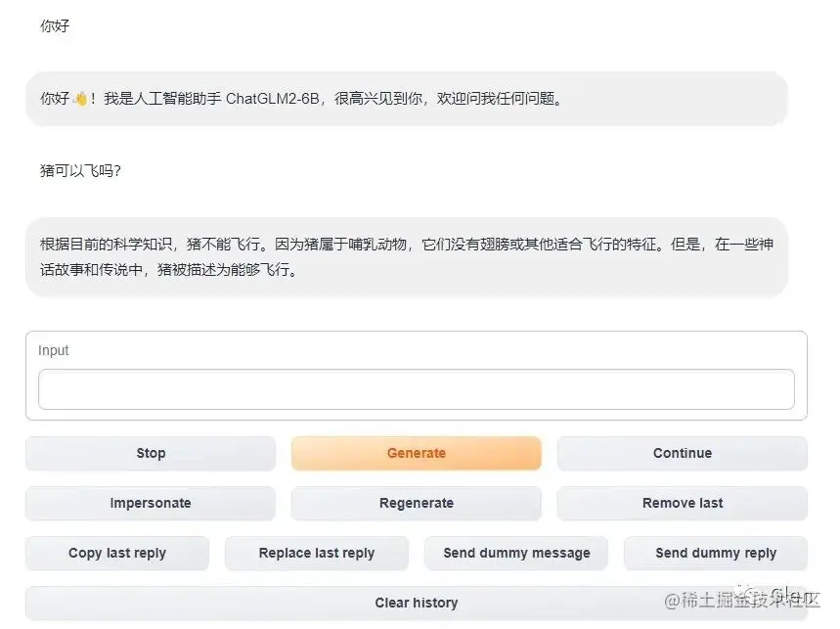Click Regenerate to redo the response
840x629 pixels.
coord(416,503)
